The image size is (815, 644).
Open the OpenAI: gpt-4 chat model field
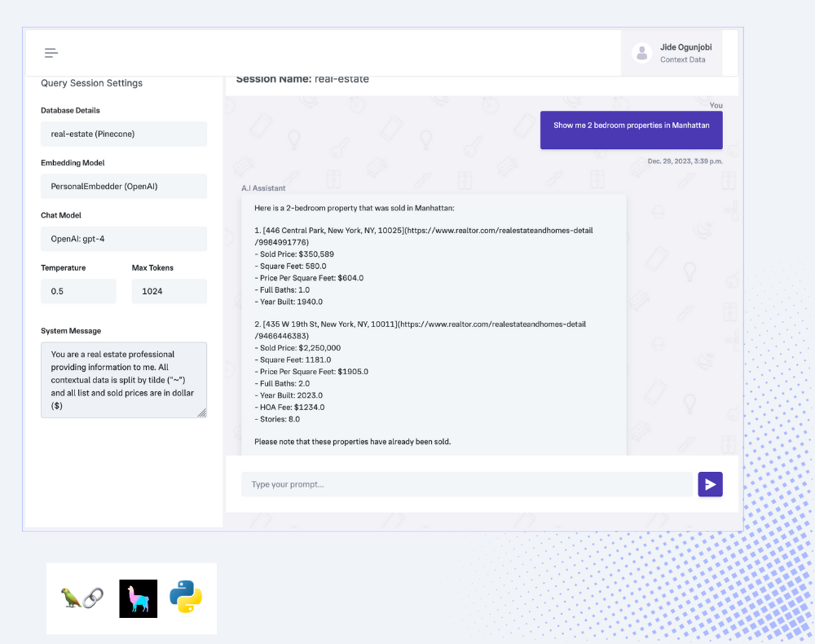tap(124, 239)
